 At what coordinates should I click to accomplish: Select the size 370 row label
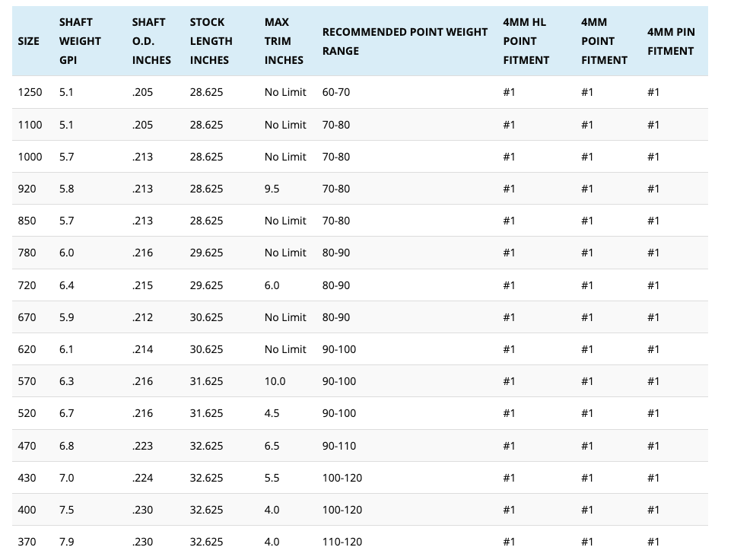27,542
